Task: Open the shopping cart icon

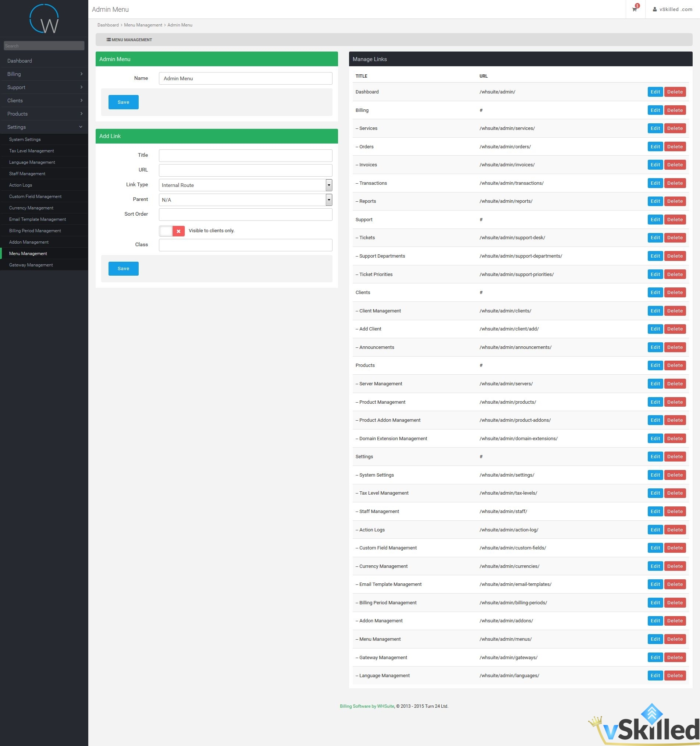Action: click(635, 9)
